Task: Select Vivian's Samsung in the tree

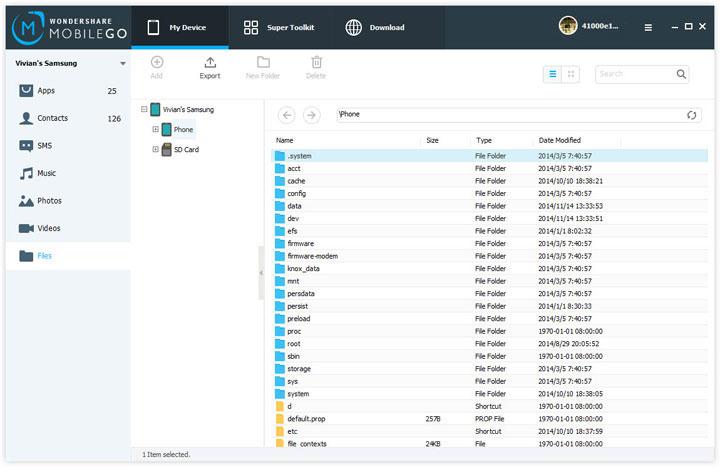Action: pyautogui.click(x=188, y=109)
